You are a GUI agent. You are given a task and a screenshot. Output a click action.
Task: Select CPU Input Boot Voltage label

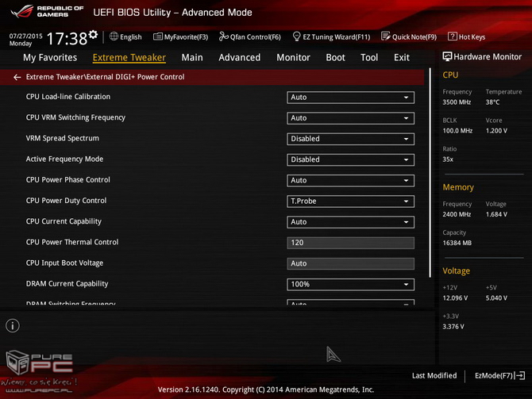(x=64, y=263)
